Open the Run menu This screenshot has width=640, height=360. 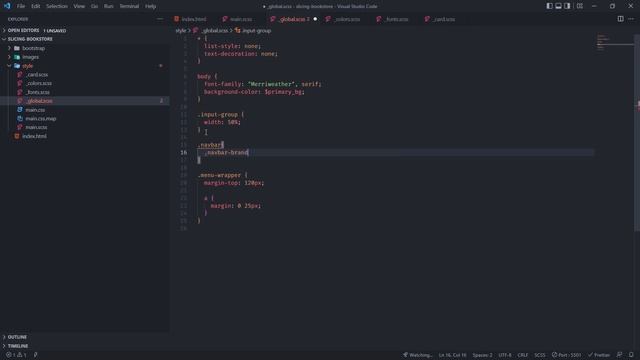pos(109,6)
